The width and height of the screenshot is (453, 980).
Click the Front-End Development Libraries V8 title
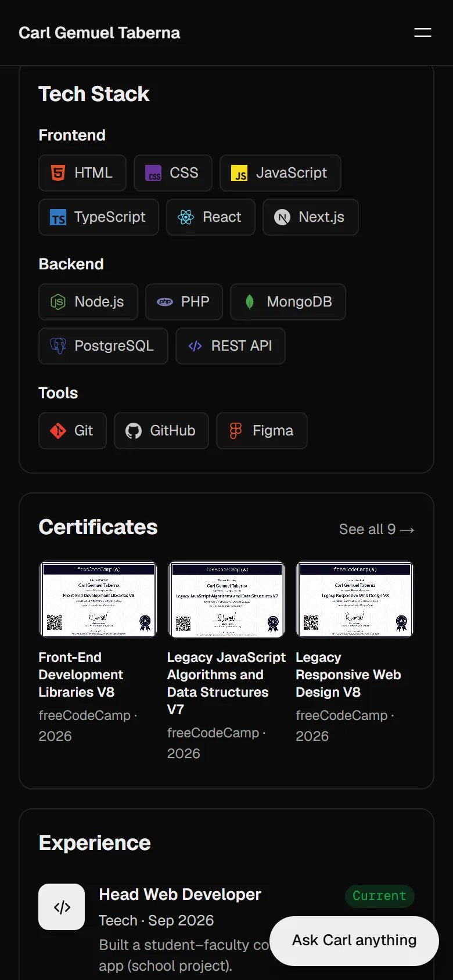pos(81,675)
